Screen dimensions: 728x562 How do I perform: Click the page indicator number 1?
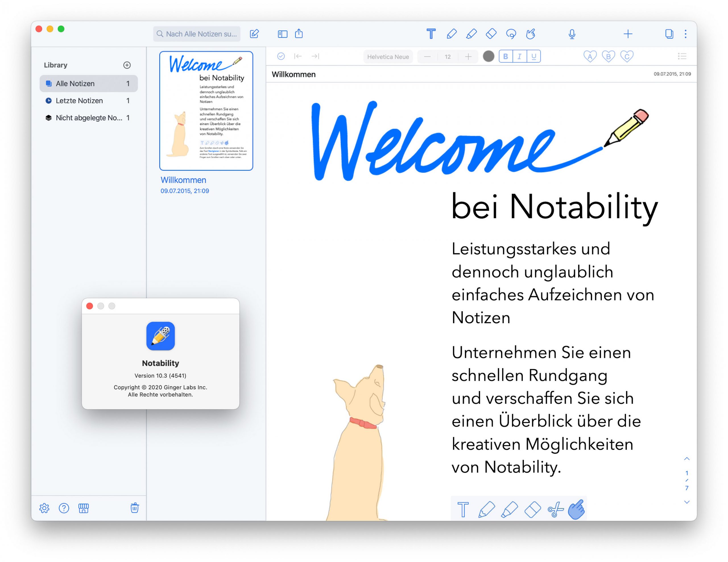pyautogui.click(x=687, y=473)
